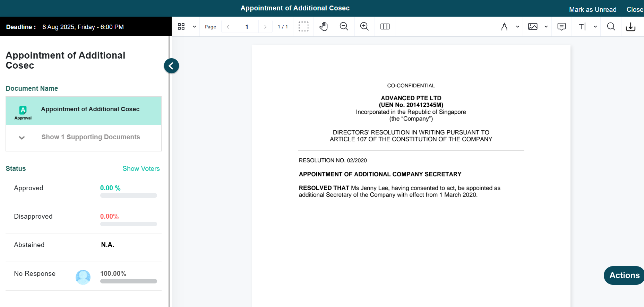Click RESOLUTION NO. 02/2020 text
The width and height of the screenshot is (644, 307).
click(x=333, y=160)
